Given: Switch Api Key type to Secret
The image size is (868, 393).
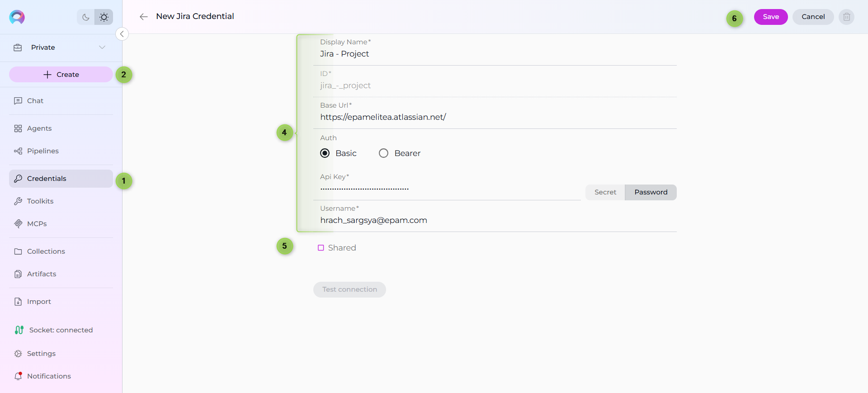Looking at the screenshot, I should [x=605, y=192].
